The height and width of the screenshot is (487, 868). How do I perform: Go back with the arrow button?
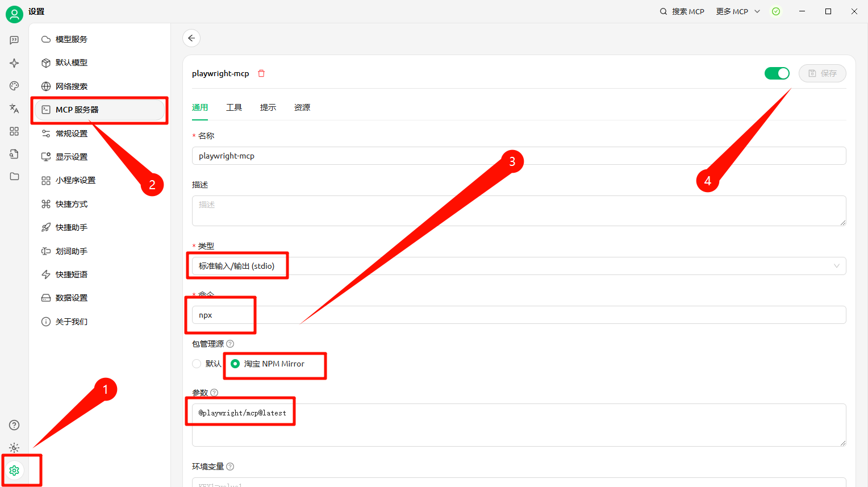[x=191, y=38]
